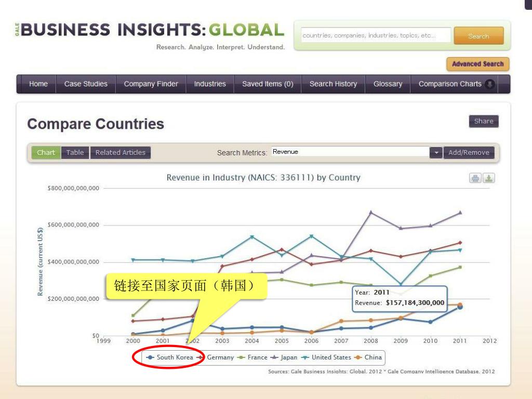Switch to the Table tab
The image size is (532, 399).
click(x=75, y=153)
